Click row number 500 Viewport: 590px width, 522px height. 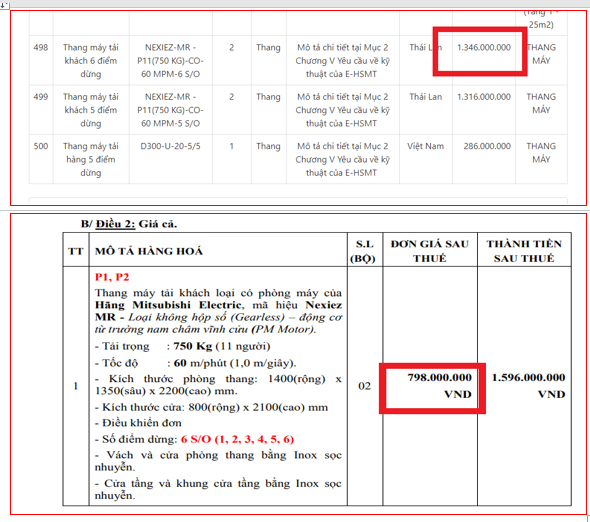point(41,146)
